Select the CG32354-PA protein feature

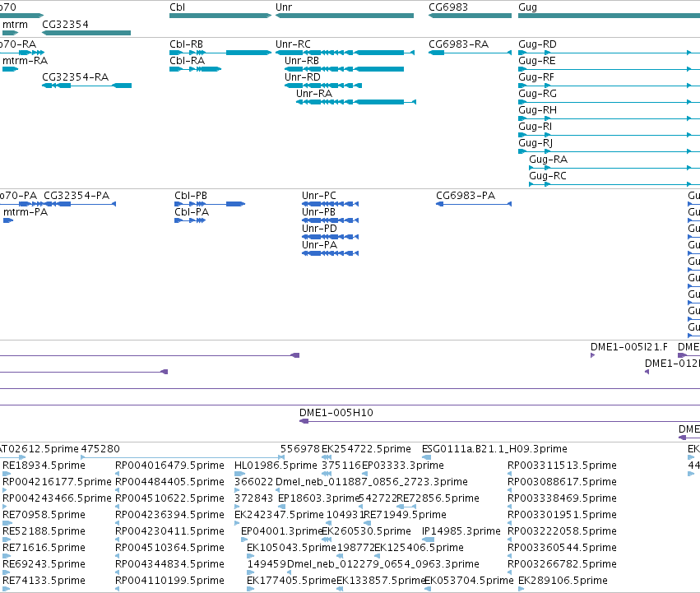[x=80, y=204]
